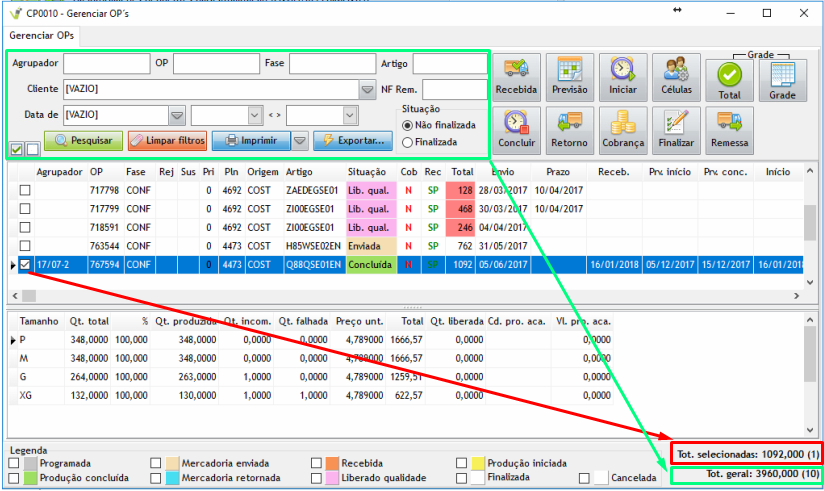Screen dimensions: 824x491
Task: Click the Recebida truck icon button
Action: tap(516, 77)
